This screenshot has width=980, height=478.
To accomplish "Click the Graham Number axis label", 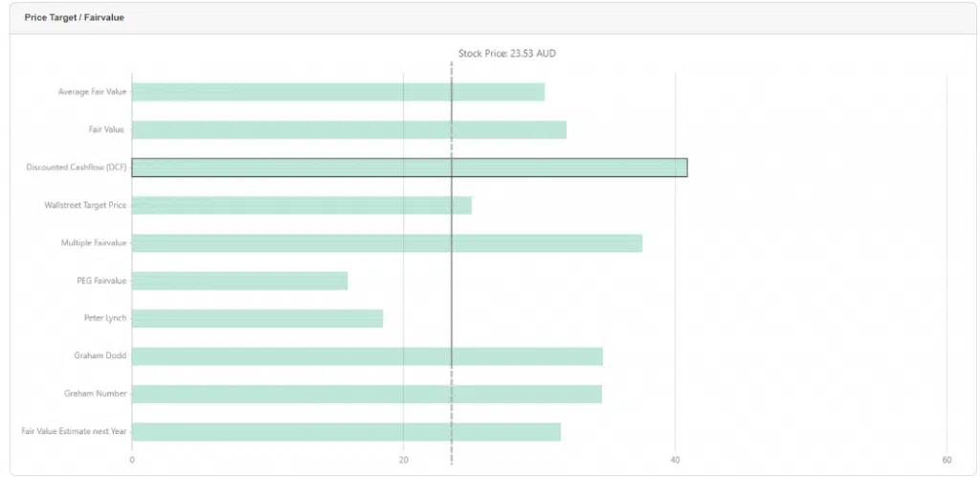I will 95,394.
